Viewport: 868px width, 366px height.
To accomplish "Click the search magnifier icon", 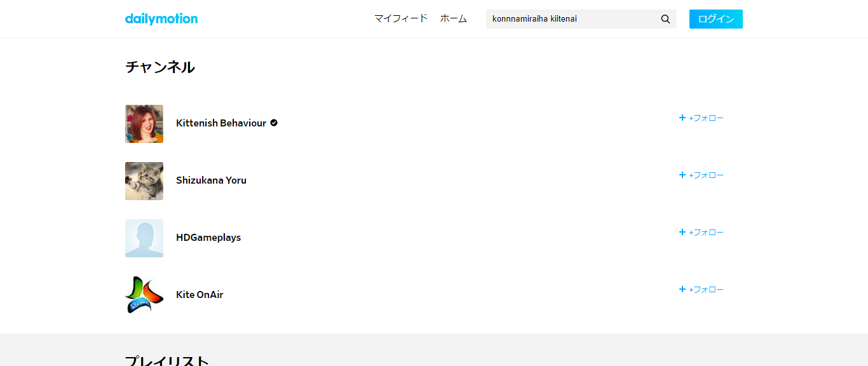I will pos(665,19).
